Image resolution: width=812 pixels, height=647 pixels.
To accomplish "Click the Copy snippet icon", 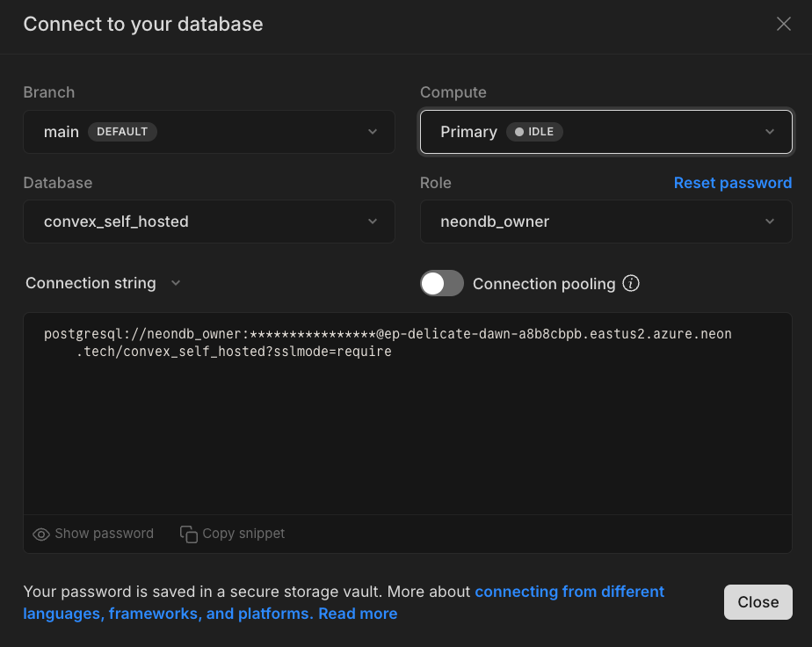I will (189, 534).
